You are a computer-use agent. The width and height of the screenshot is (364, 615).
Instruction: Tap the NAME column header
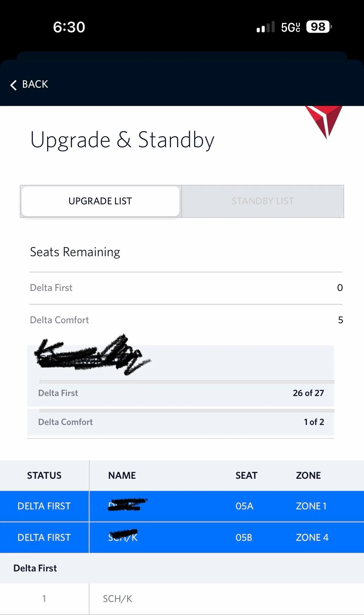(x=122, y=475)
